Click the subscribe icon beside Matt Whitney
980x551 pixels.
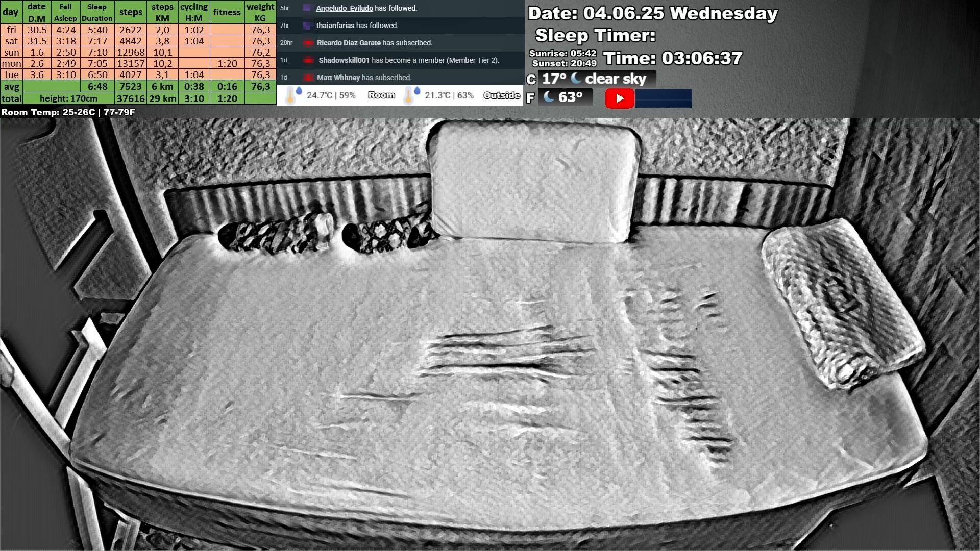[x=308, y=78]
